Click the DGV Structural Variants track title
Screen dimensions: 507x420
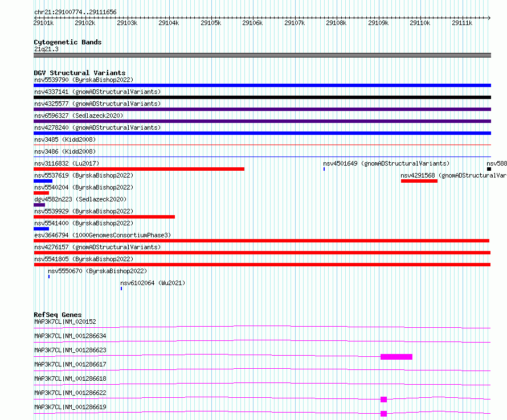coord(80,73)
